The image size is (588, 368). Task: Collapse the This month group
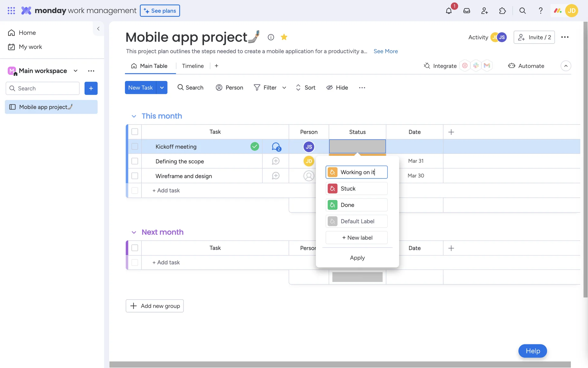[134, 116]
